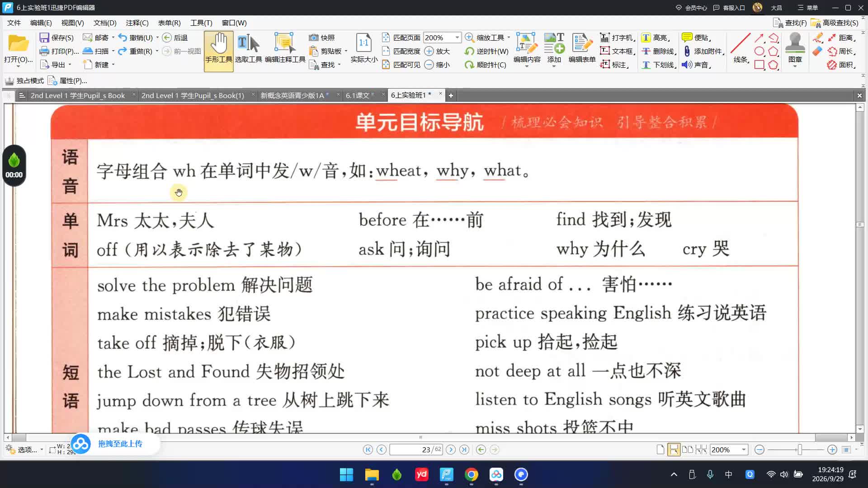Image resolution: width=868 pixels, height=488 pixels.
Task: Enable continuous page layout view
Action: [674, 450]
